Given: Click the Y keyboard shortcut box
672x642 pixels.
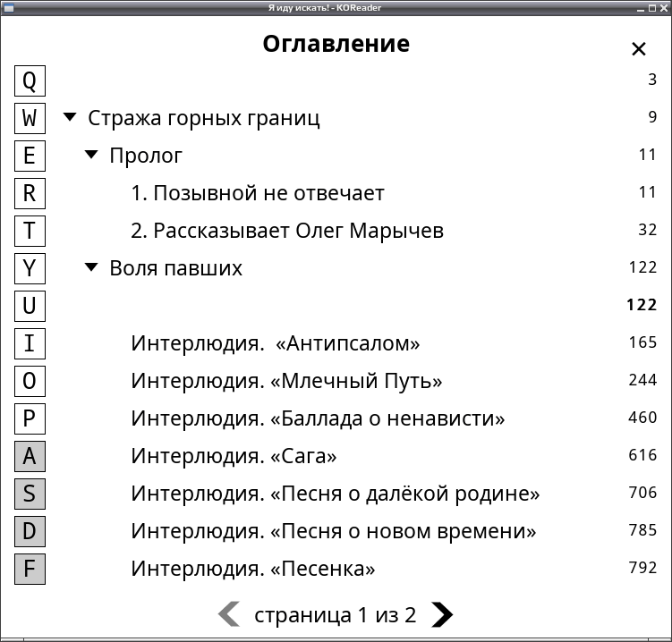Looking at the screenshot, I should pyautogui.click(x=30, y=268).
